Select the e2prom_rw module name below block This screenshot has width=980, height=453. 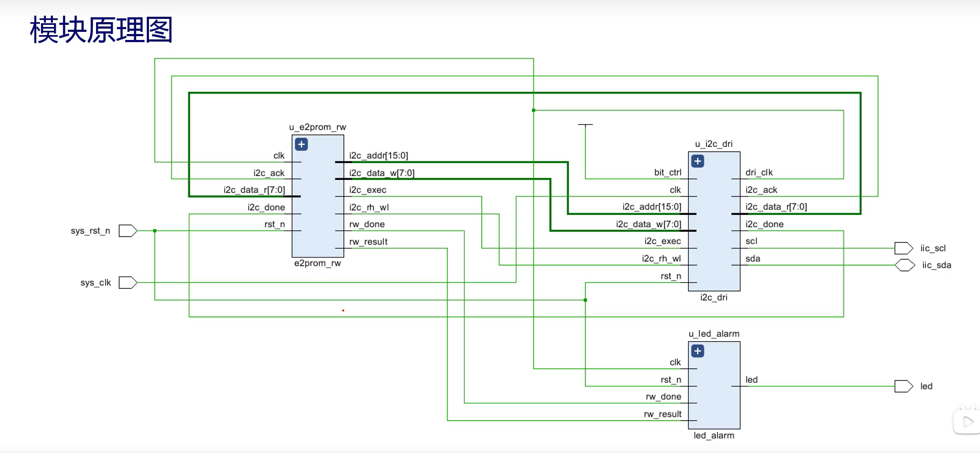pyautogui.click(x=317, y=263)
